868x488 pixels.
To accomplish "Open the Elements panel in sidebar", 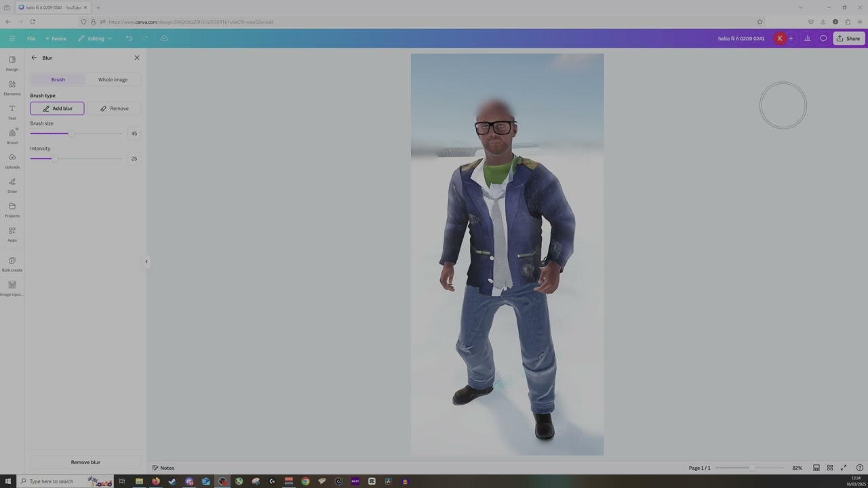I will coord(12,87).
